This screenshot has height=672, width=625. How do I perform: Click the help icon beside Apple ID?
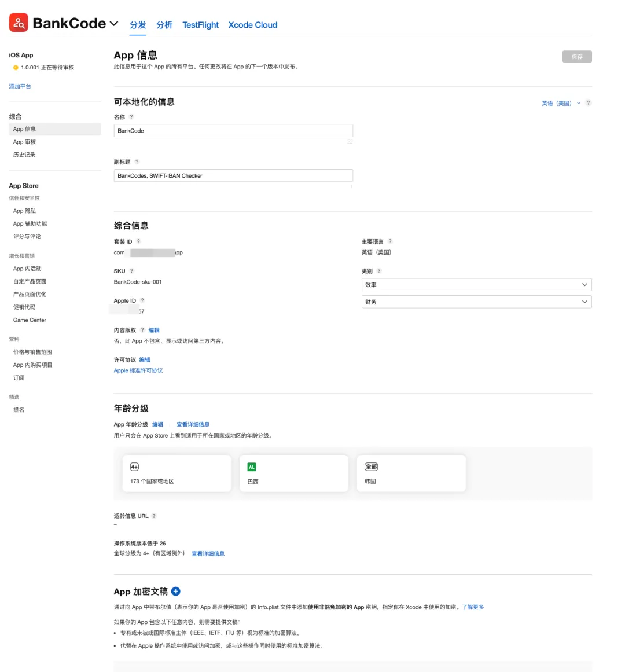pyautogui.click(x=142, y=300)
